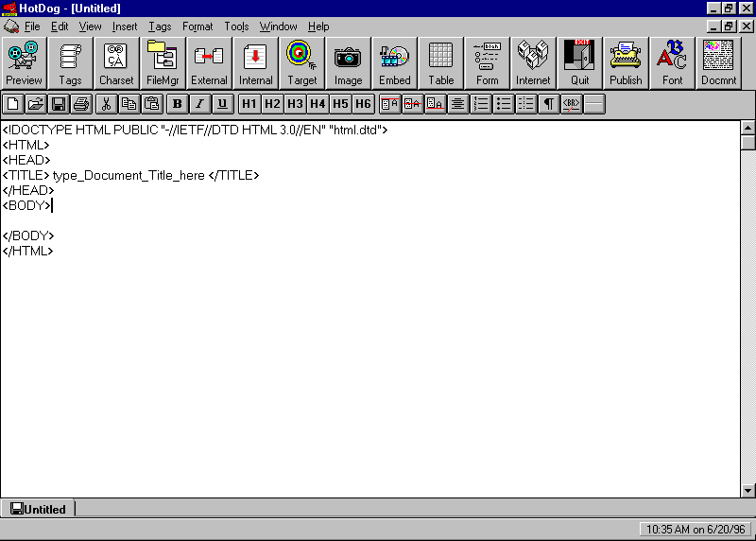Apply H6 heading tag
This screenshot has width=756, height=541.
coord(363,104)
